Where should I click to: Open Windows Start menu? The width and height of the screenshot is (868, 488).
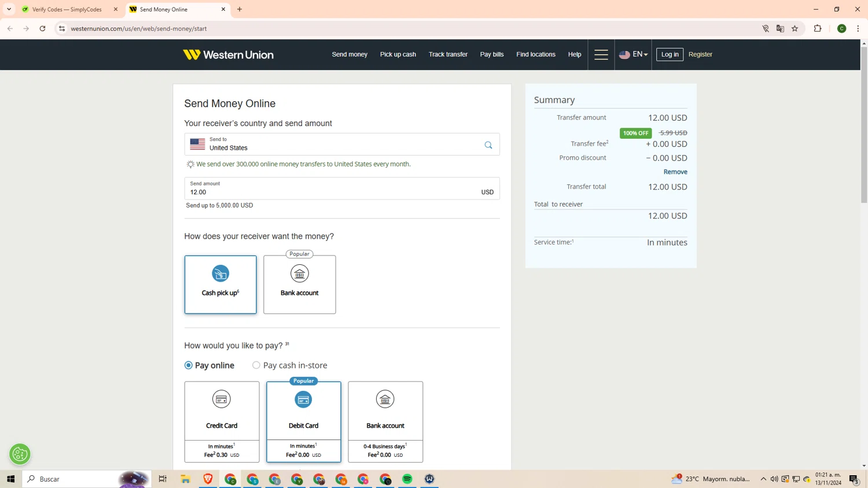pyautogui.click(x=10, y=479)
